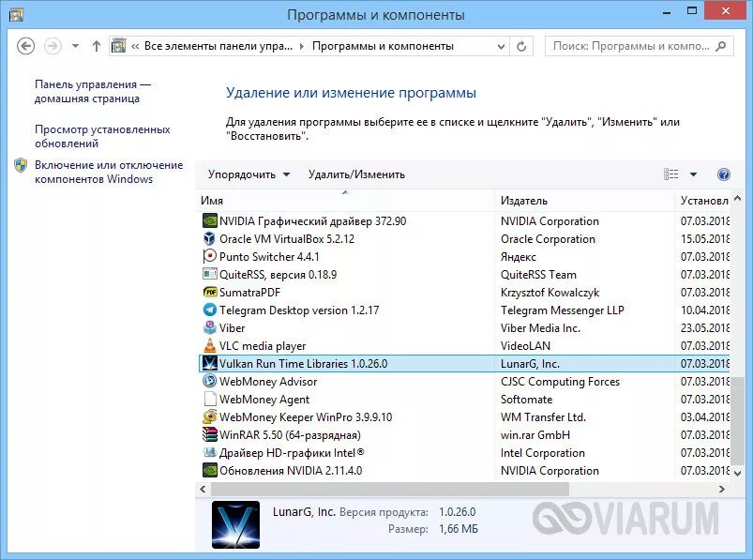Select the Punto Switcher 4.4.1 entry

269,256
